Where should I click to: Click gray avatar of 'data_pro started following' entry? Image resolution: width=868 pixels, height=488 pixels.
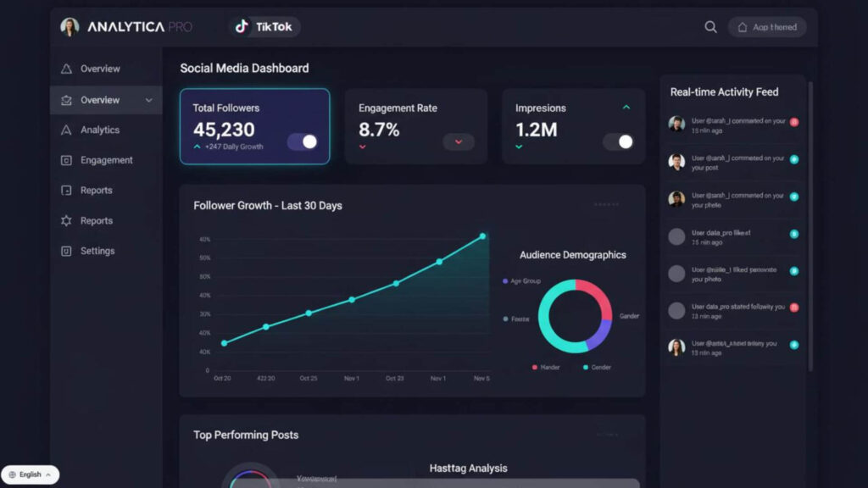coord(676,310)
